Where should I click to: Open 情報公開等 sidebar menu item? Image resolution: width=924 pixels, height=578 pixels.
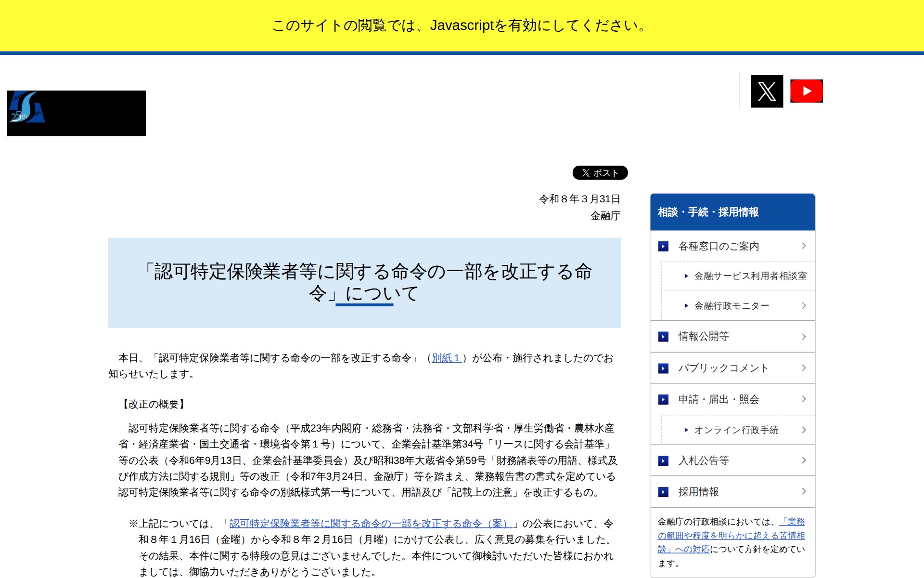click(x=703, y=336)
